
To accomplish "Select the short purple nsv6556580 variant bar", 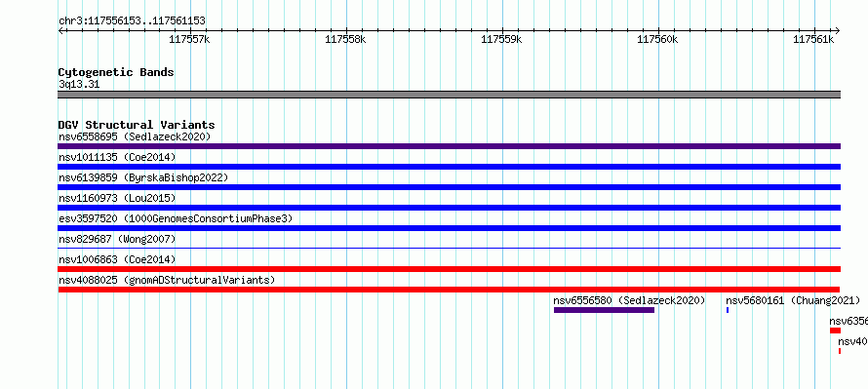I will tap(604, 310).
